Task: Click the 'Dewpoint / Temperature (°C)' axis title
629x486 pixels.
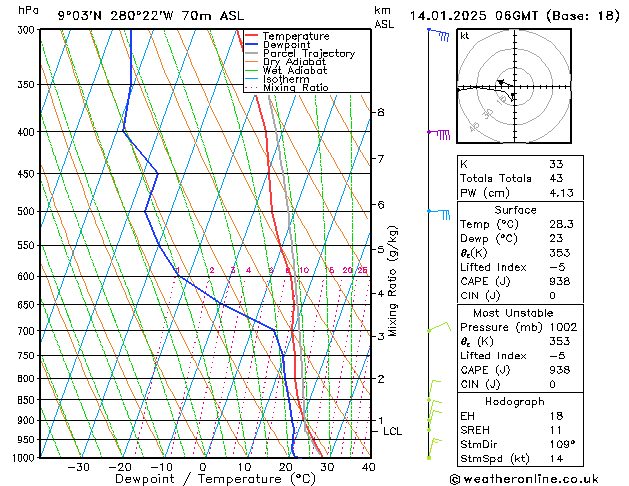Action: [x=215, y=479]
